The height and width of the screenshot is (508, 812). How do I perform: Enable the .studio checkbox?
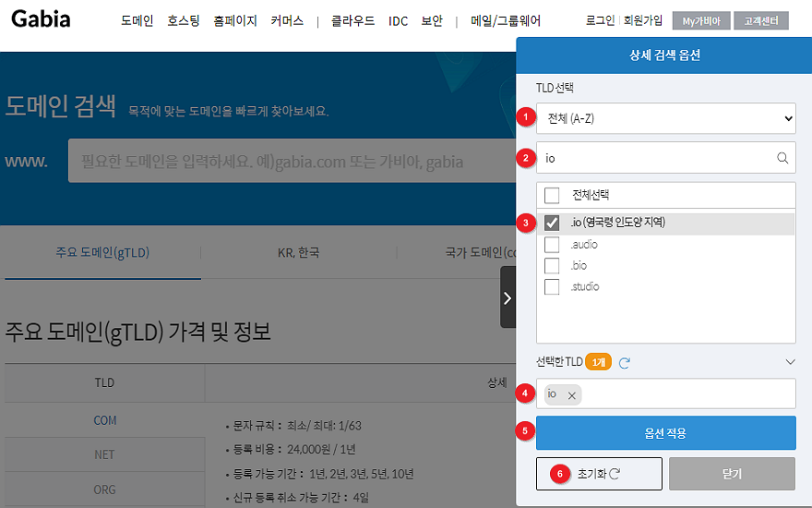[552, 286]
